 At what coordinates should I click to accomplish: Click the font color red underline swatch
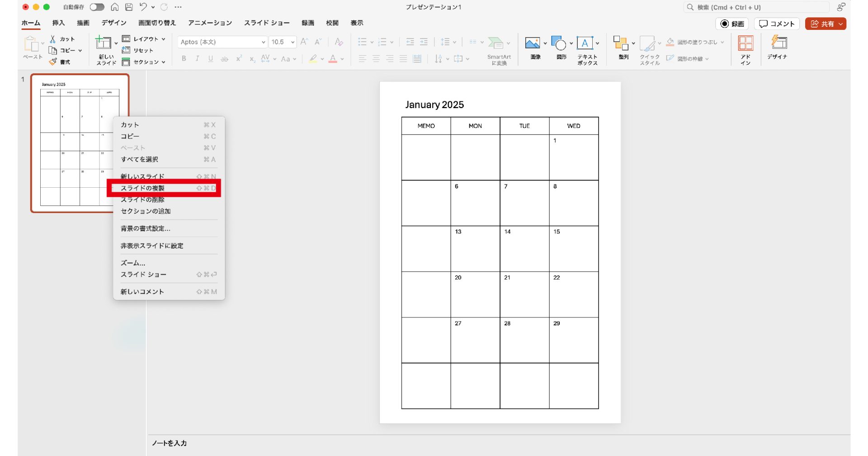click(x=333, y=59)
